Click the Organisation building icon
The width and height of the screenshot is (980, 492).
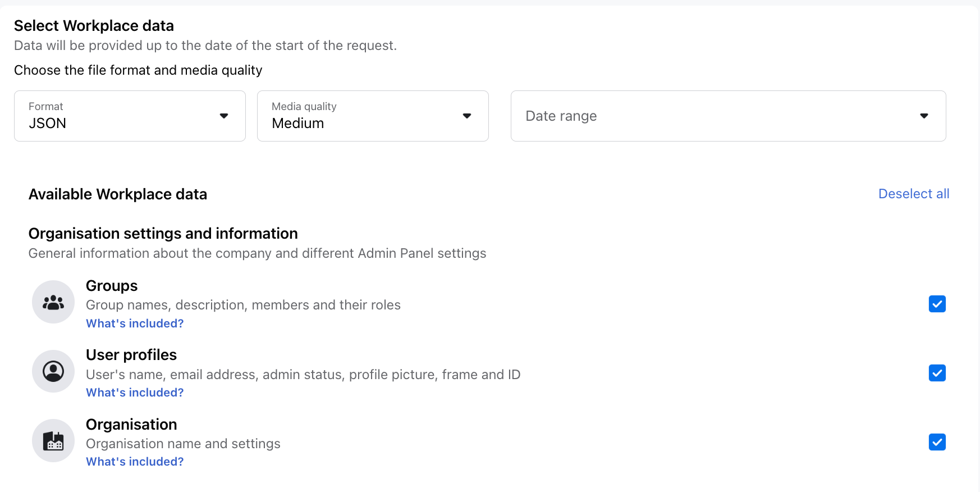click(x=53, y=441)
